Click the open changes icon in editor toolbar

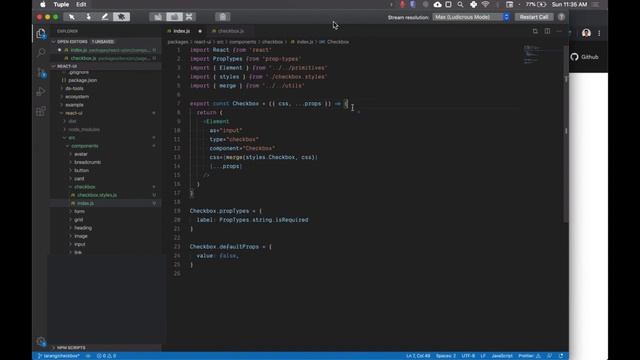(x=535, y=31)
